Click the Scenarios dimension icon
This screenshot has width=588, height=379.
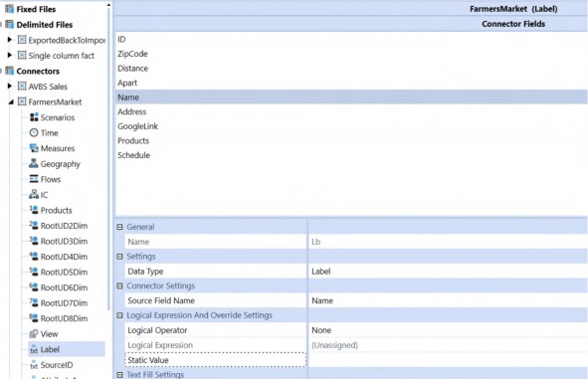[x=34, y=117]
